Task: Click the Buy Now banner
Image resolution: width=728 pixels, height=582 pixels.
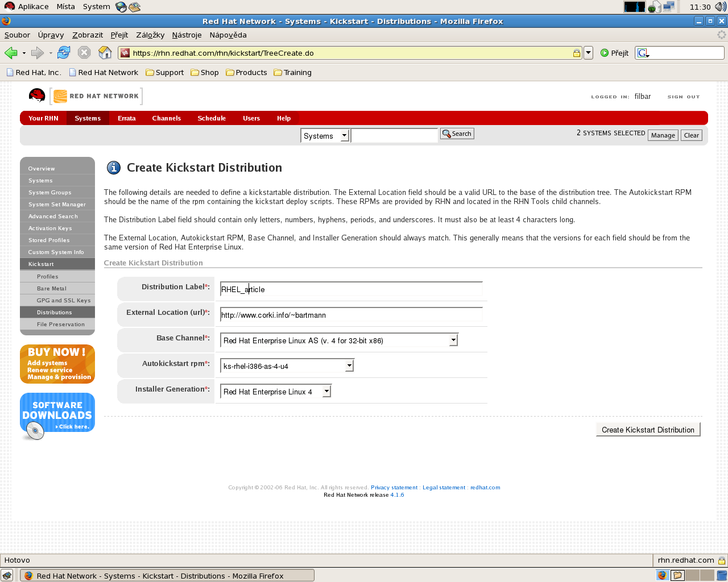Action: click(x=57, y=364)
